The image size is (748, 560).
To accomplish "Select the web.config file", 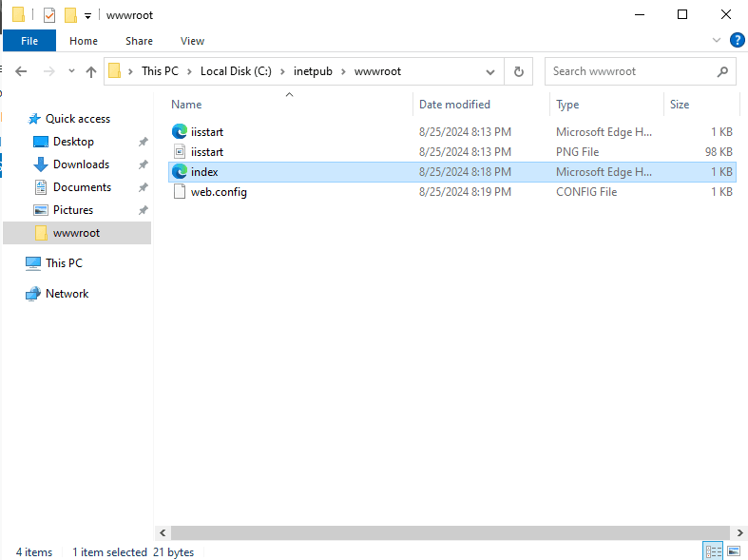I will coord(219,192).
